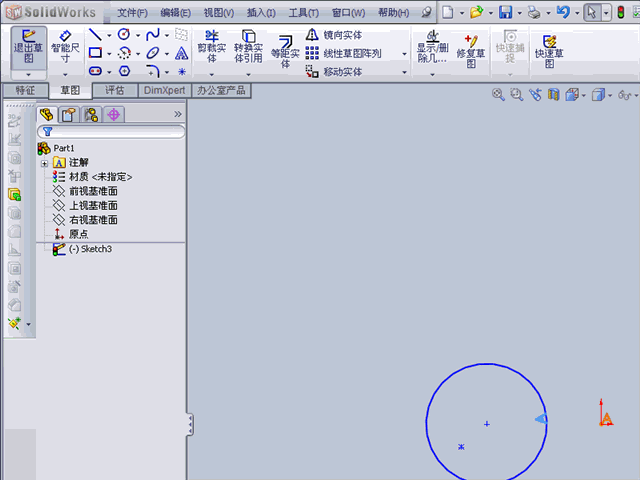The height and width of the screenshot is (480, 640).
Task: Open the ConfigurationManager tab
Action: click(91, 115)
